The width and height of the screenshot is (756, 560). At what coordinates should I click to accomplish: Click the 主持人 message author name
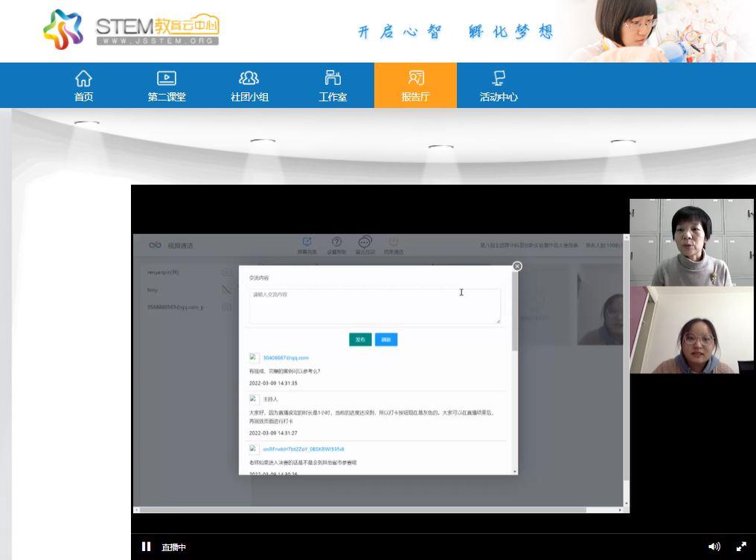(x=271, y=399)
